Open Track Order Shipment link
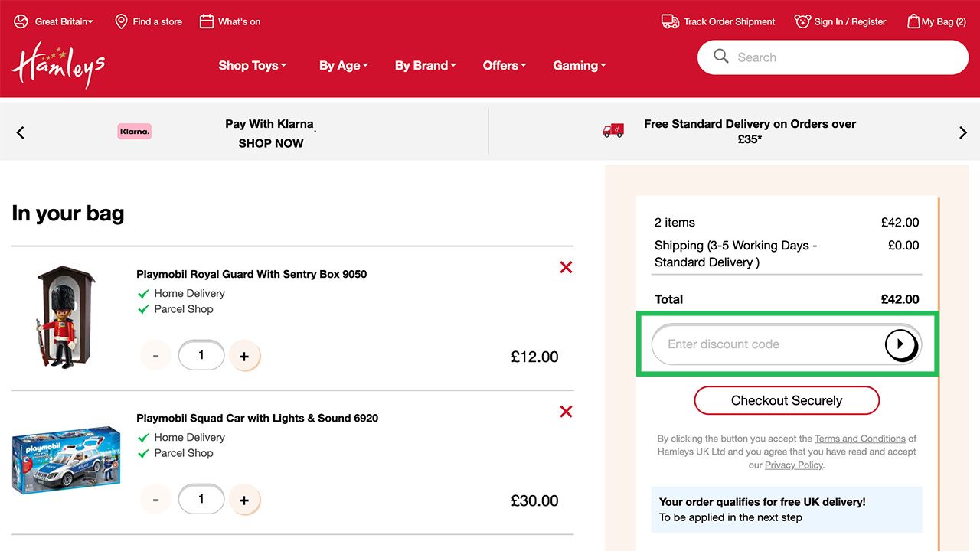 coord(730,21)
